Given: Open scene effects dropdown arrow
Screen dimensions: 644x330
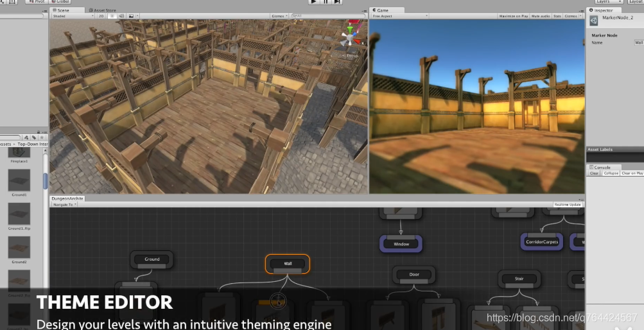Looking at the screenshot, I should point(137,16).
